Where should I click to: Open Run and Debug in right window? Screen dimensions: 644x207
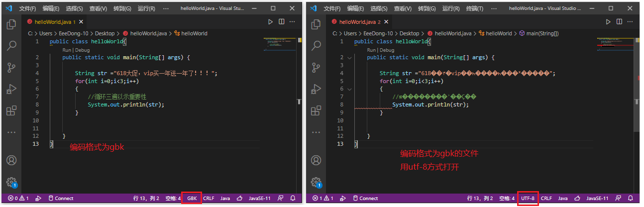coord(316,89)
